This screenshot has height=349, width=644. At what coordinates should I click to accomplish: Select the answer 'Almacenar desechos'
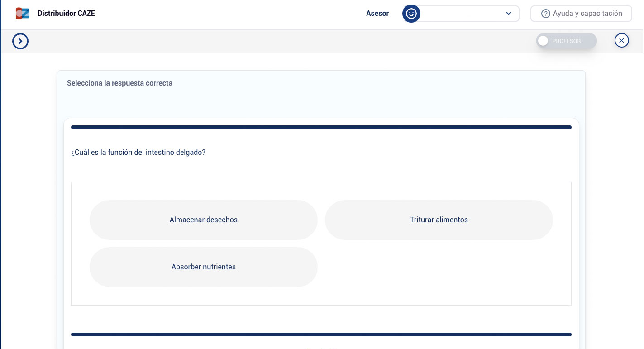pos(203,220)
